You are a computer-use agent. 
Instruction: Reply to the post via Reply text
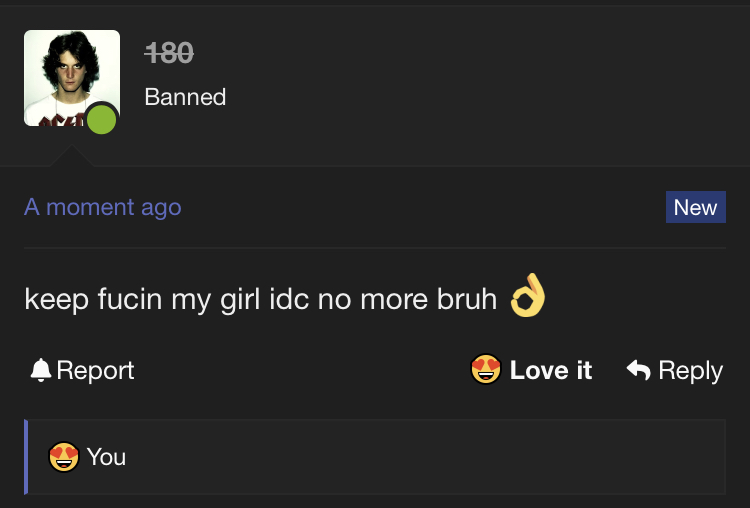(690, 371)
